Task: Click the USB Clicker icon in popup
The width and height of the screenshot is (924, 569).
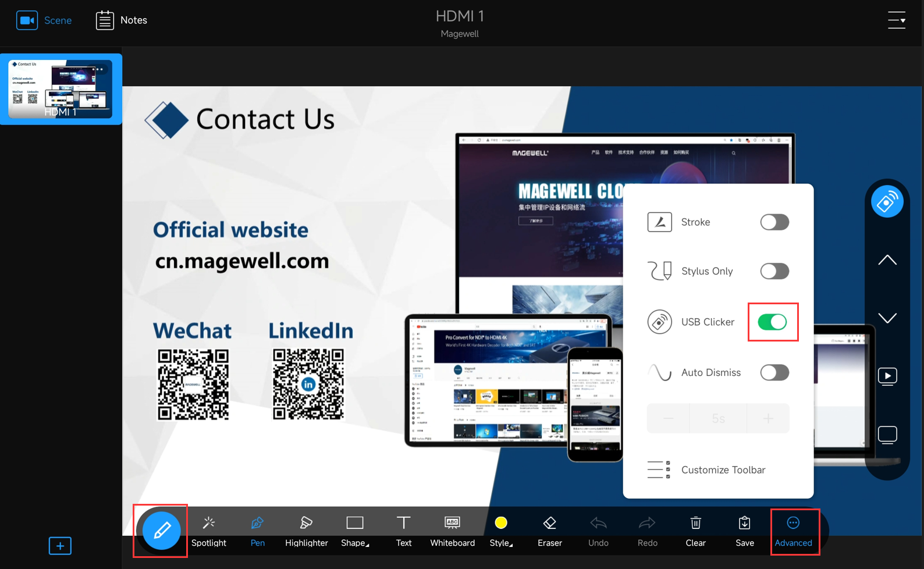Action: (660, 322)
